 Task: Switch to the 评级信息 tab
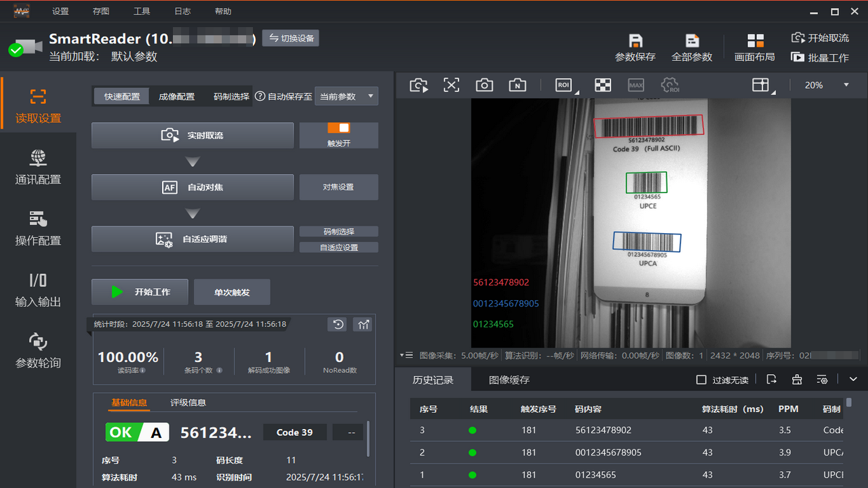click(188, 403)
